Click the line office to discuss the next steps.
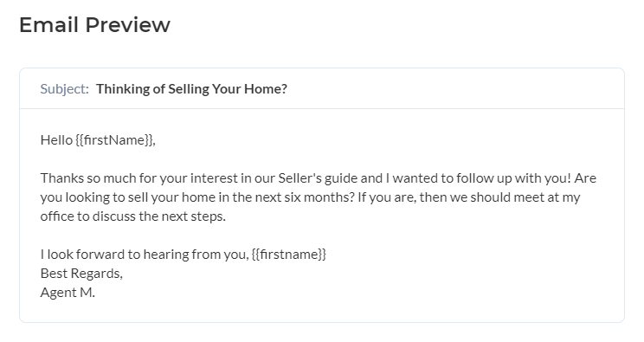Screen dimensions: 644x342 pos(132,216)
